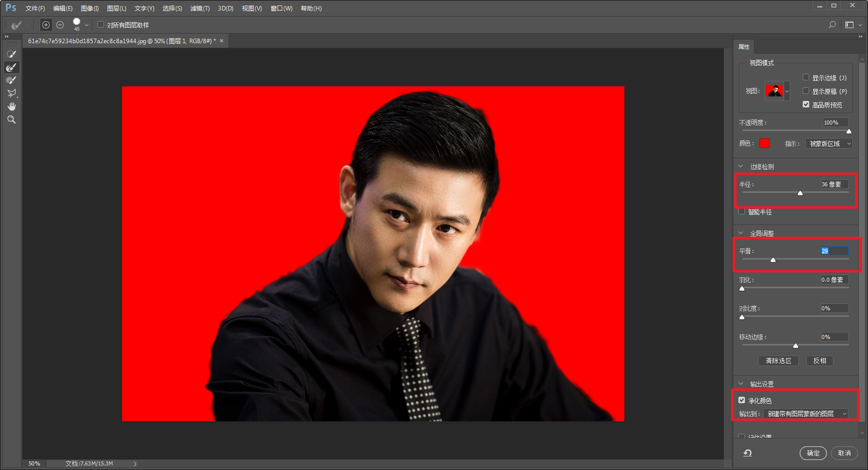Enable 显示边缘 (J) checkbox
The height and width of the screenshot is (470, 868).
coord(806,77)
